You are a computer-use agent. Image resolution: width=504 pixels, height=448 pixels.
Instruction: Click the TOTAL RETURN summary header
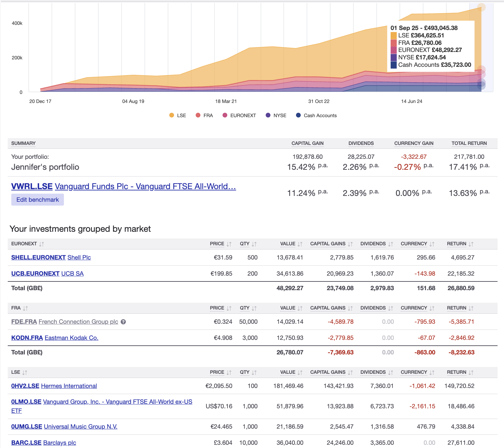click(x=469, y=143)
